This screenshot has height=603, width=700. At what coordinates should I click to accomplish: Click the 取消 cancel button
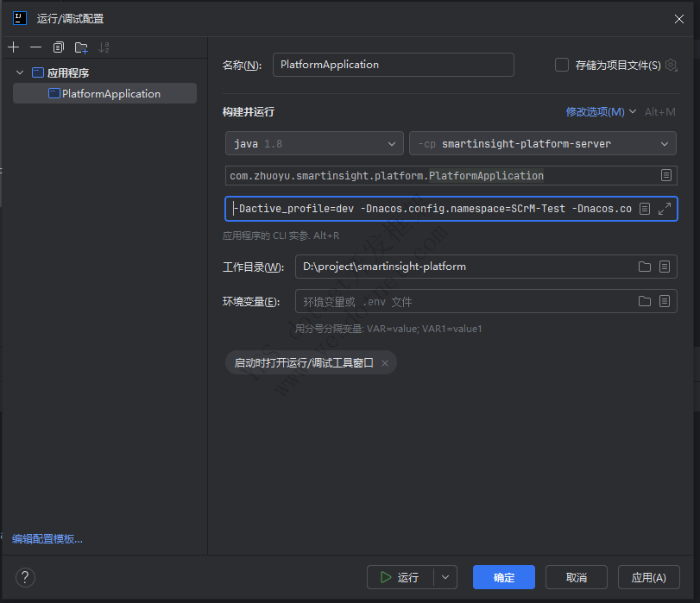tap(577, 577)
